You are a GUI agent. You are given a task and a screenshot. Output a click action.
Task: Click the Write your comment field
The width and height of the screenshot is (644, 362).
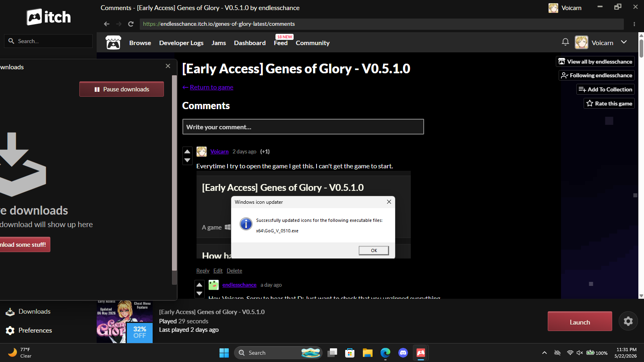point(303,127)
